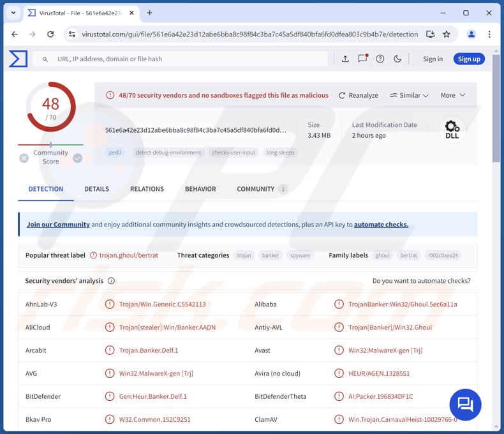Vote negative with community score X icon

tap(24, 158)
